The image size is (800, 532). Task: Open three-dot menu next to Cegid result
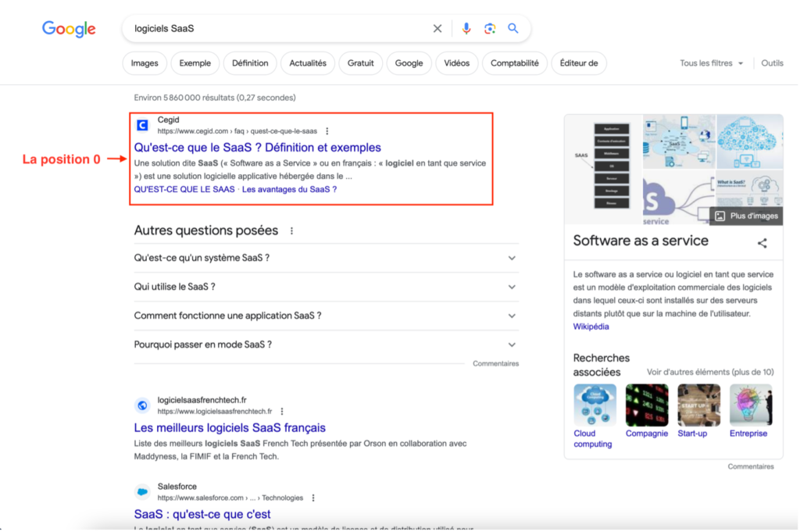(327, 131)
